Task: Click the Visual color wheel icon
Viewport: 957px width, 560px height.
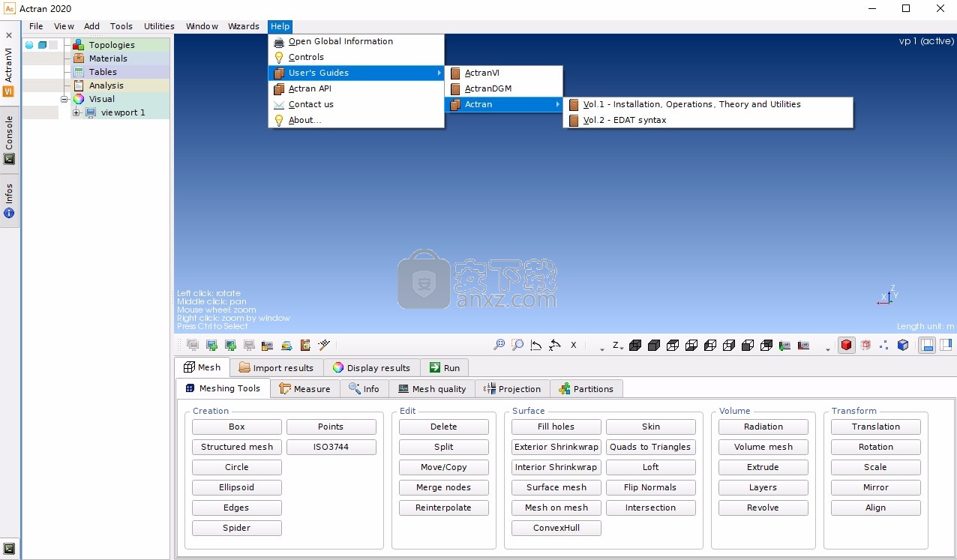Action: tap(79, 99)
